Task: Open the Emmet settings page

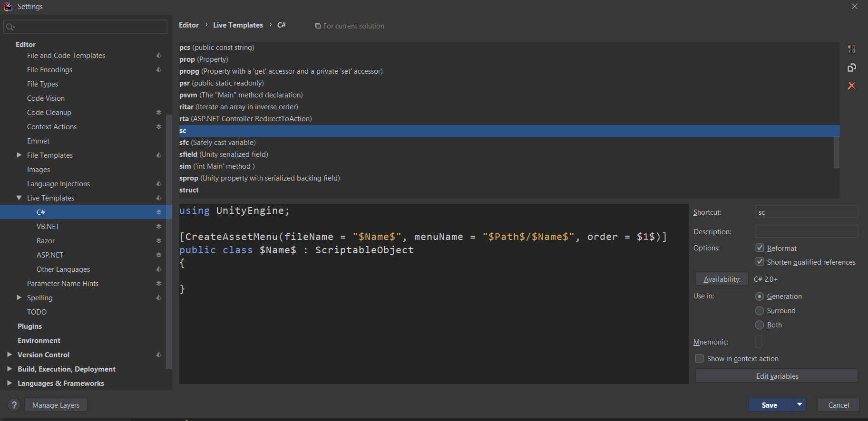Action: click(38, 141)
